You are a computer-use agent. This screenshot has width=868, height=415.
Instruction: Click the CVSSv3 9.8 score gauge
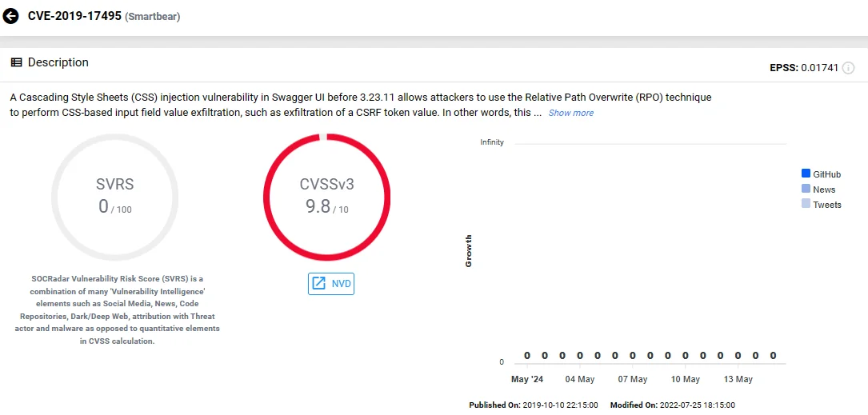tap(326, 198)
